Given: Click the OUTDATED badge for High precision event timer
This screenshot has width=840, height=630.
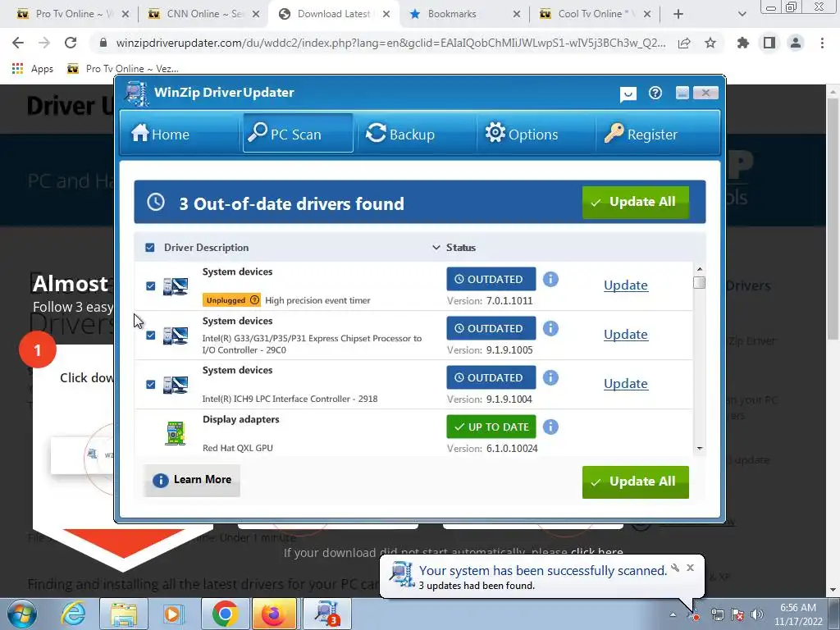Looking at the screenshot, I should [x=491, y=279].
